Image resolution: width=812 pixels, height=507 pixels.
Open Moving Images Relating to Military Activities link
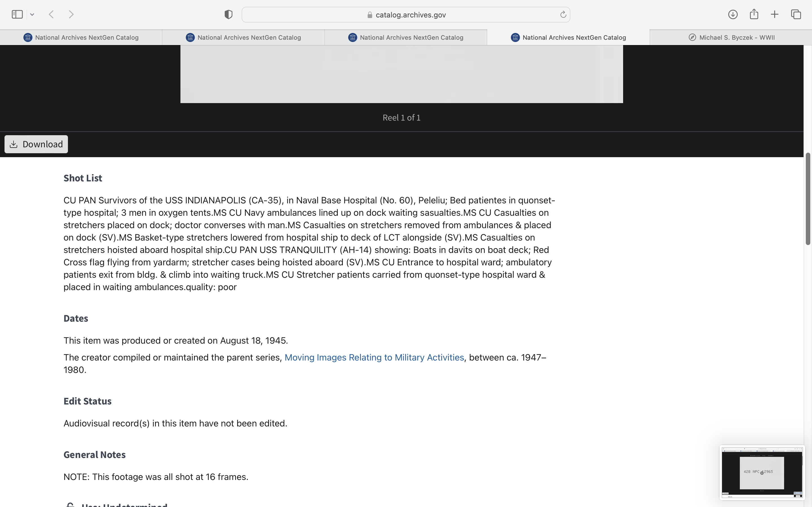click(x=374, y=357)
